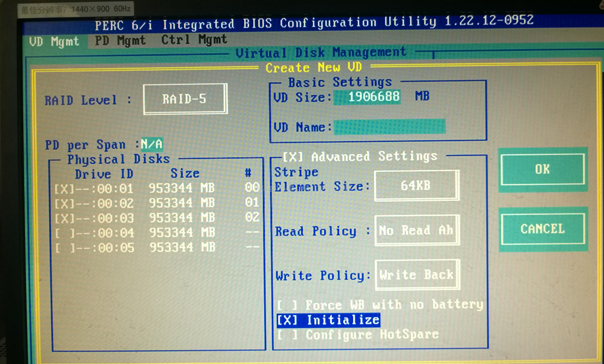Click the 953344 MB size of drive 00:04
The image size is (604, 364).
[x=182, y=232]
